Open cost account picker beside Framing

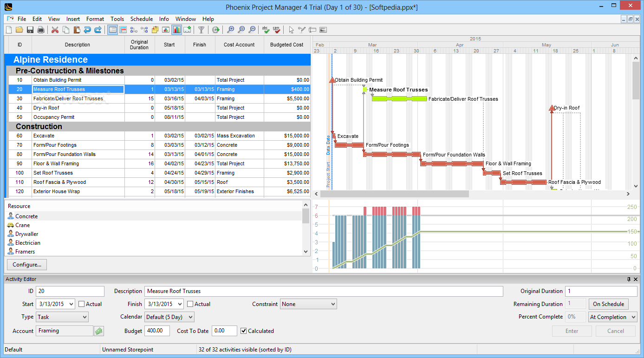pos(99,331)
